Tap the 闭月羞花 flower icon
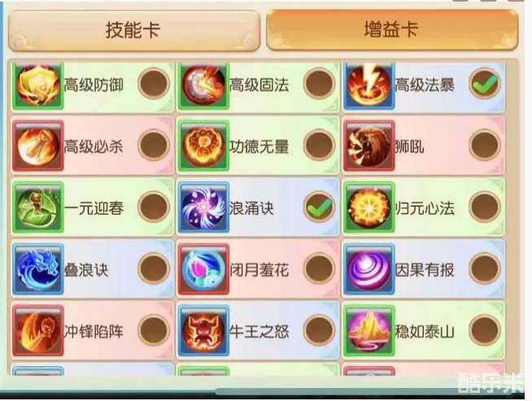 tap(203, 268)
